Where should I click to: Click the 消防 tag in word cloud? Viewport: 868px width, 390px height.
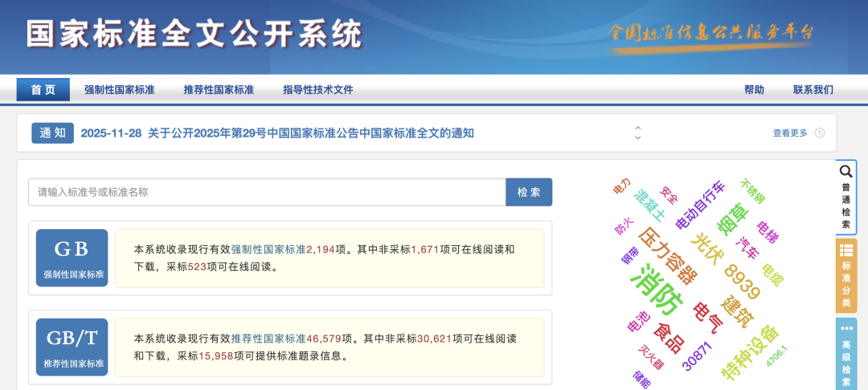[x=657, y=289]
